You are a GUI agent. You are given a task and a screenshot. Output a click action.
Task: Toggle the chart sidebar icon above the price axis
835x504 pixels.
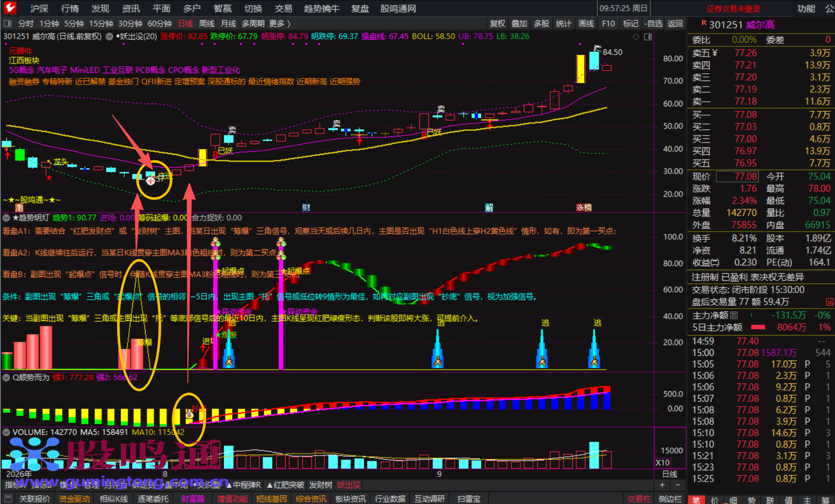point(648,37)
